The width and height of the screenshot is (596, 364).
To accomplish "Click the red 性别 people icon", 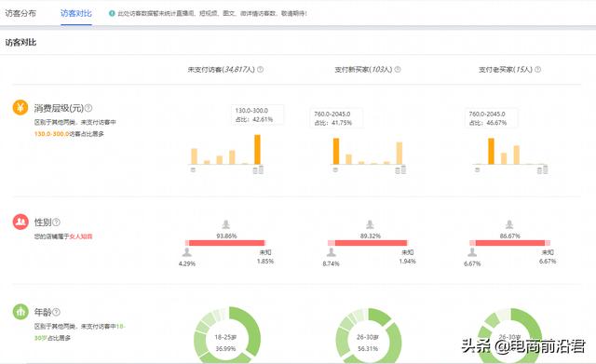I will pyautogui.click(x=20, y=222).
